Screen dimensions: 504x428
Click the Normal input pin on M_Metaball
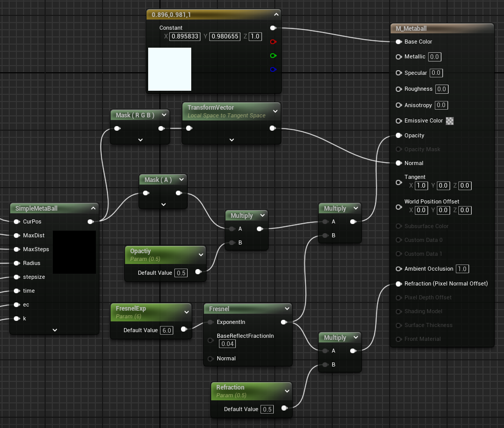[398, 163]
